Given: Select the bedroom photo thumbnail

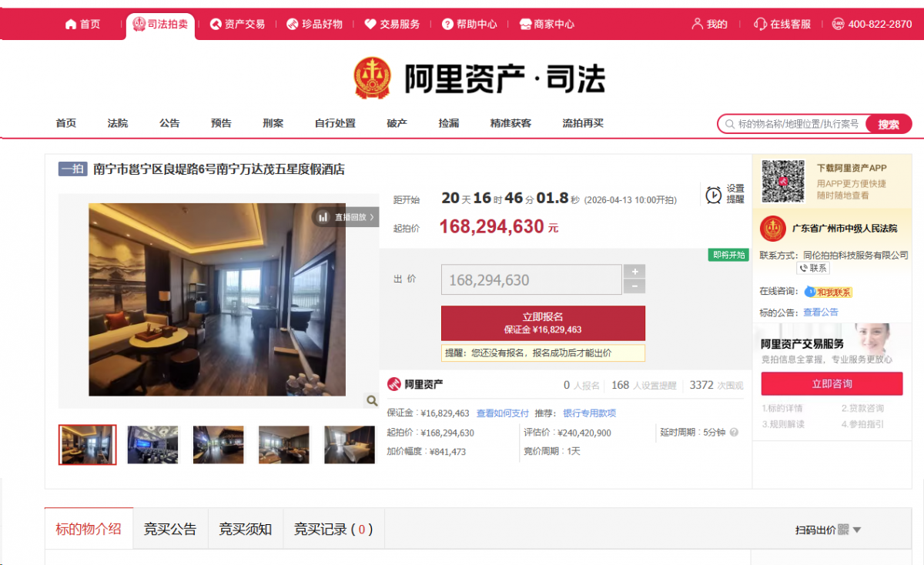Looking at the screenshot, I should click(x=350, y=444).
